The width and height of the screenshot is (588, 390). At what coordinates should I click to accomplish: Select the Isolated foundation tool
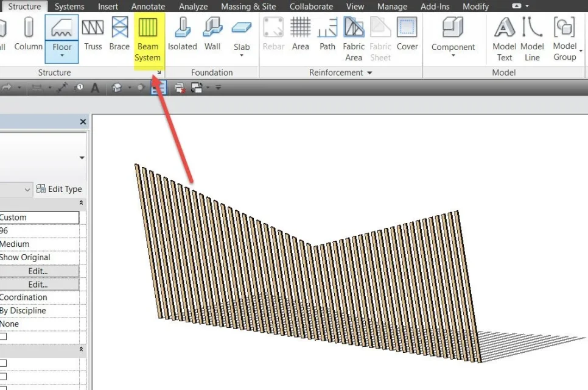[x=182, y=34]
